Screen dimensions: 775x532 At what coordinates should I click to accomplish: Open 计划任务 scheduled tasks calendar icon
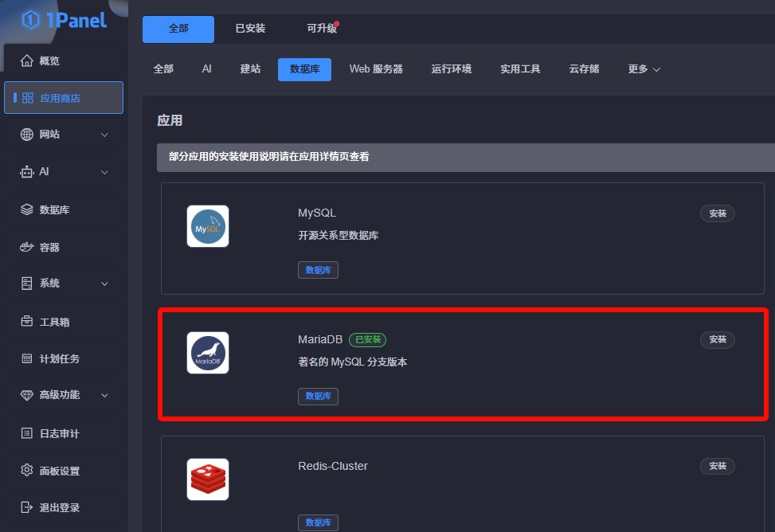[x=27, y=358]
